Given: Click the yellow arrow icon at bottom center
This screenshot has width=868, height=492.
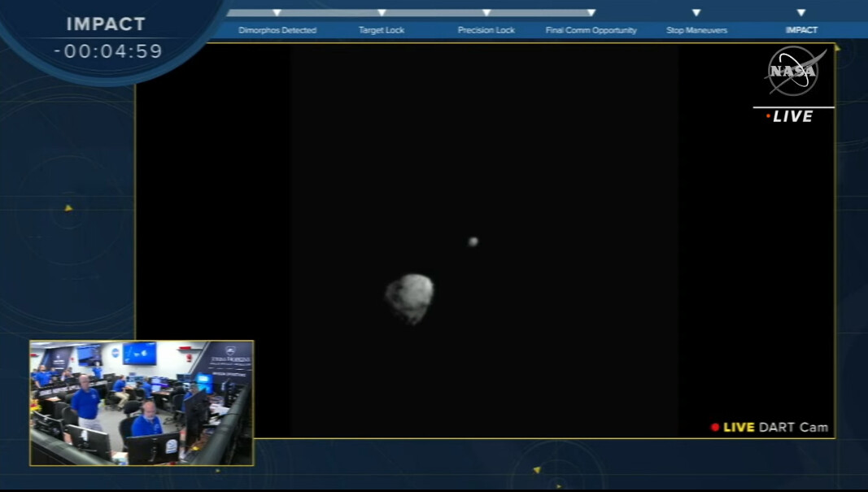Looking at the screenshot, I should point(537,470).
